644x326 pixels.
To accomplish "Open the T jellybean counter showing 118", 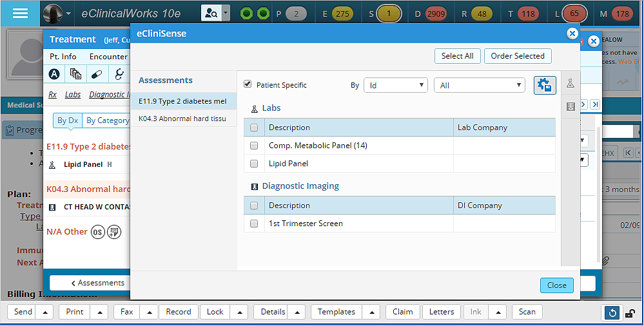I will point(528,14).
